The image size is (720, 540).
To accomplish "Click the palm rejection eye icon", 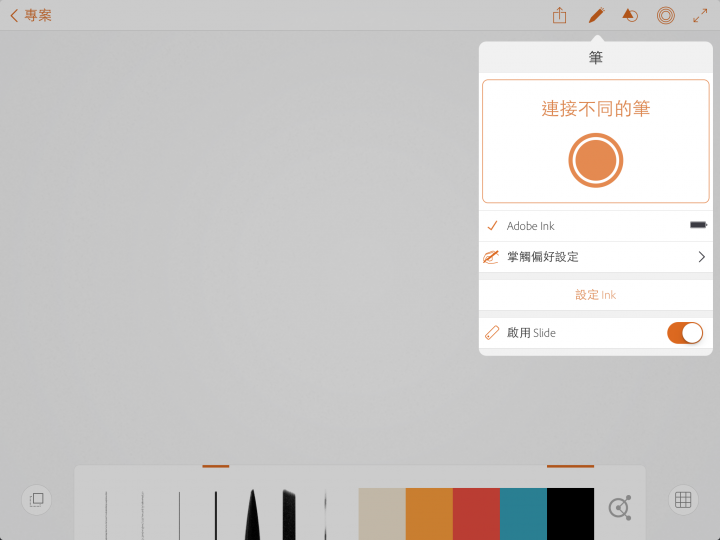I will click(x=491, y=257).
